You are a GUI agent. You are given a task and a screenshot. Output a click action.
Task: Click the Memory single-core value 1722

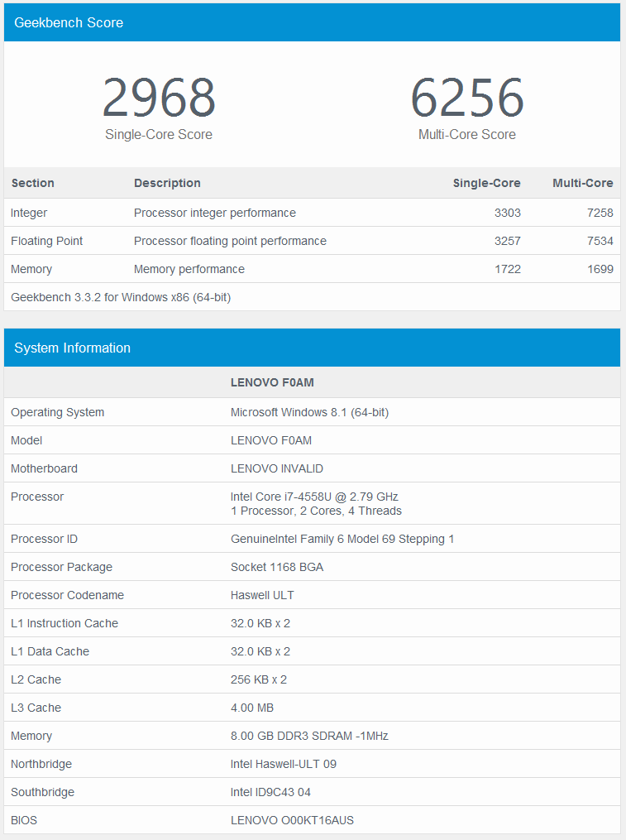click(507, 269)
